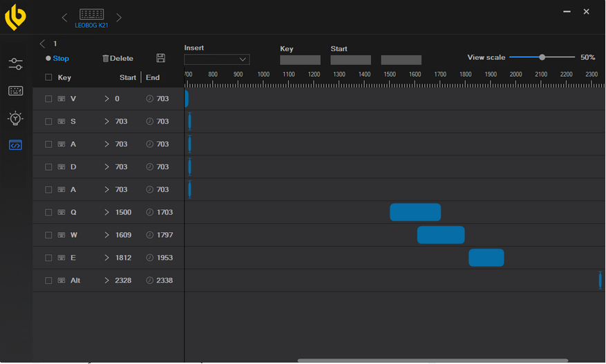The image size is (606, 364).
Task: Check the checkbox for key V row
Action: click(48, 99)
